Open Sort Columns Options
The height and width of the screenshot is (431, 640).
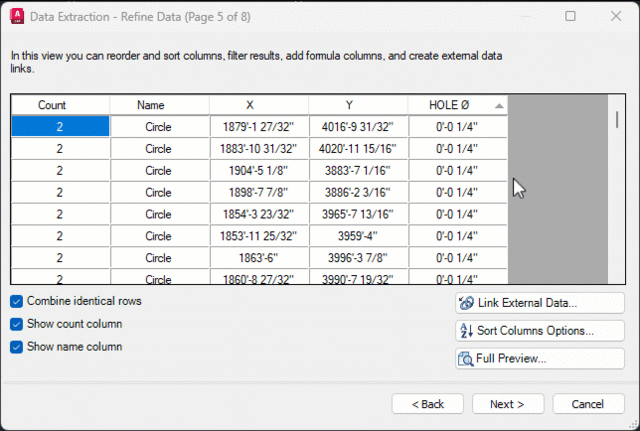(540, 331)
